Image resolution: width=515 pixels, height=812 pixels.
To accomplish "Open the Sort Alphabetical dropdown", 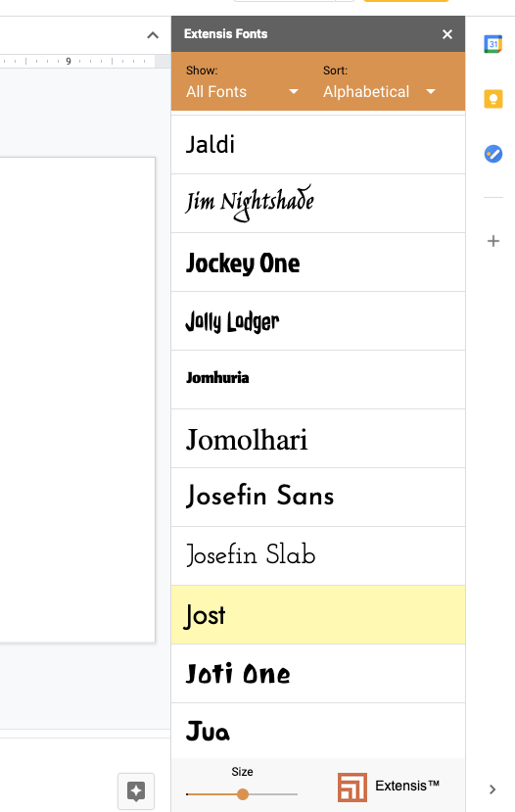I will 379,92.
